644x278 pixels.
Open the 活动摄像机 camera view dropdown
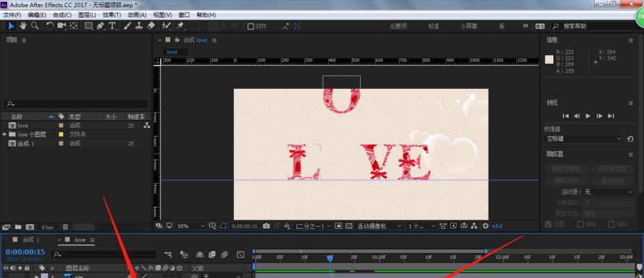pos(379,226)
